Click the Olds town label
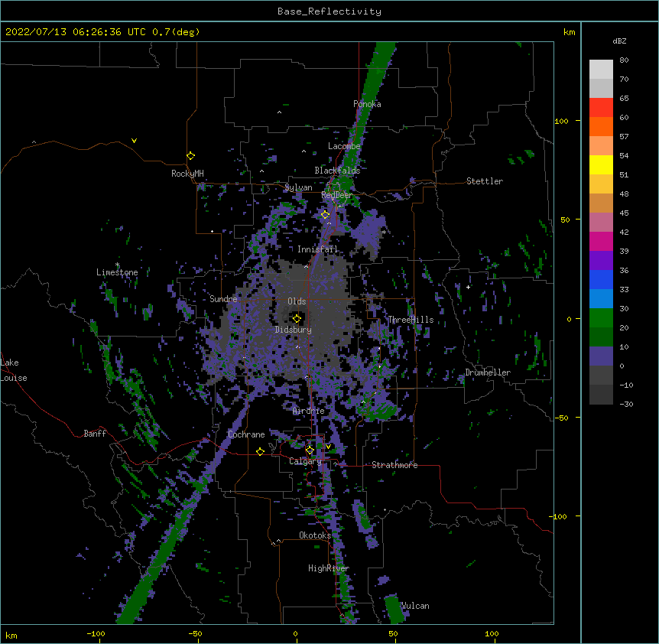Screen dimensions: 659x644 click(x=297, y=301)
